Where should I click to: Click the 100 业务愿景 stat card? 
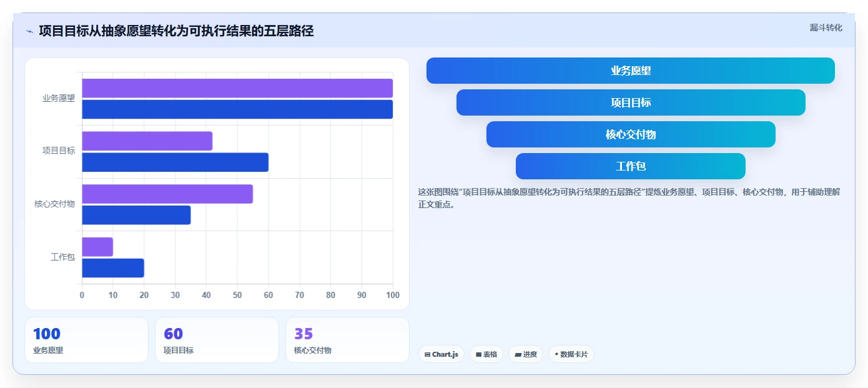pos(87,340)
